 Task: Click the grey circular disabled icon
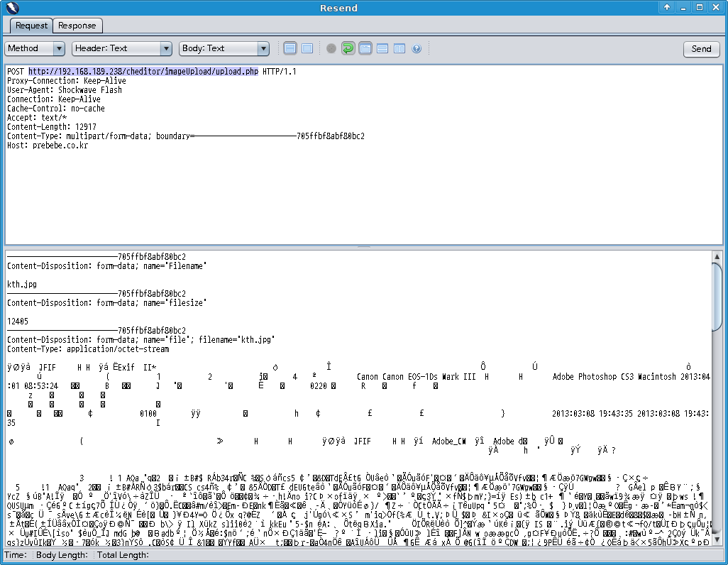pos(331,48)
